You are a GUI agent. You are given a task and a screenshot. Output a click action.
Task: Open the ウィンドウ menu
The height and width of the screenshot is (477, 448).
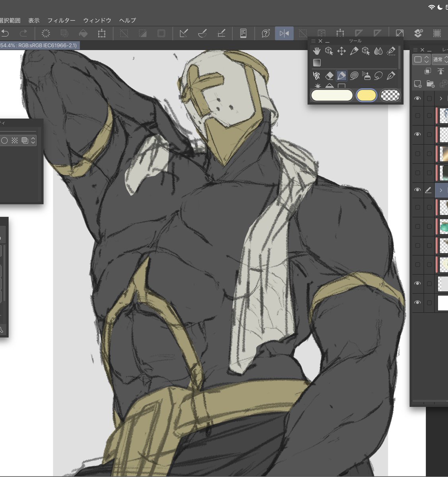(97, 20)
